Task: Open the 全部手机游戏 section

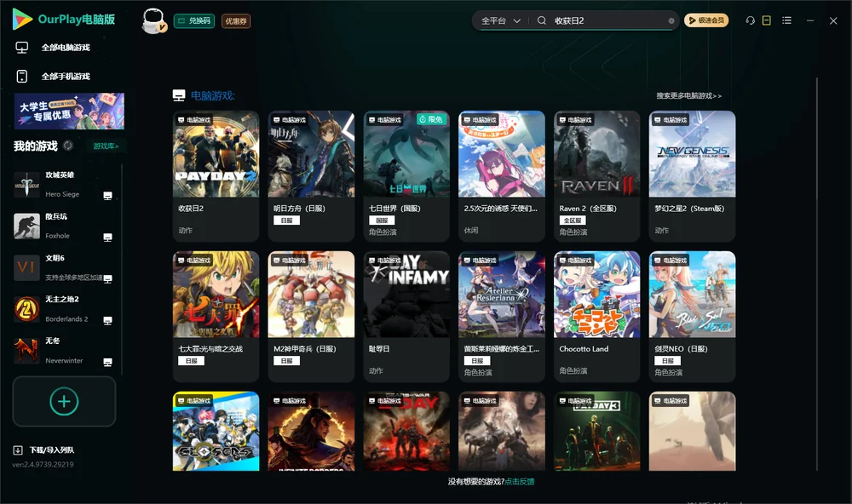Action: tap(53, 76)
